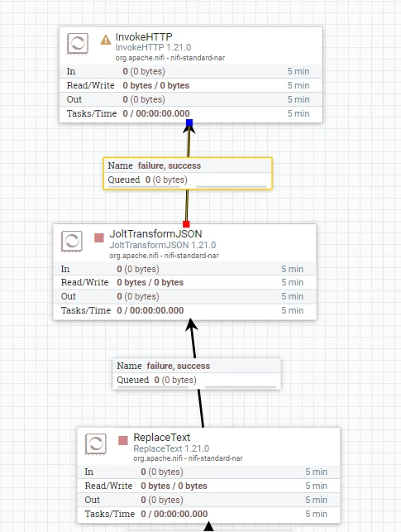Select the blue connection endpoint handle
This screenshot has width=401, height=532.
[x=189, y=122]
